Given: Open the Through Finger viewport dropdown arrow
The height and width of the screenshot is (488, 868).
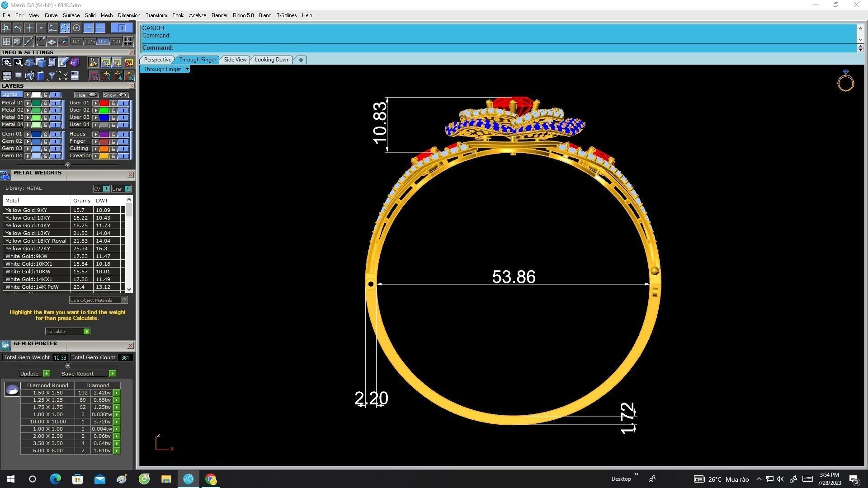Looking at the screenshot, I should pyautogui.click(x=187, y=69).
